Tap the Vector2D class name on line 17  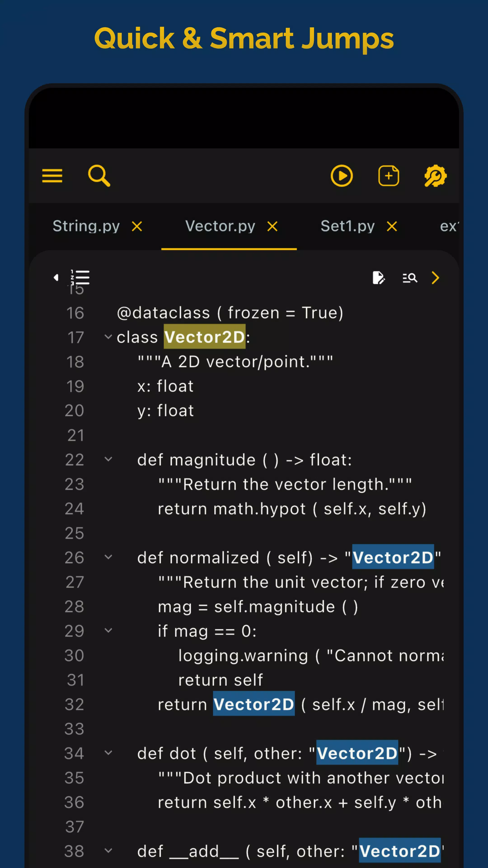point(205,337)
